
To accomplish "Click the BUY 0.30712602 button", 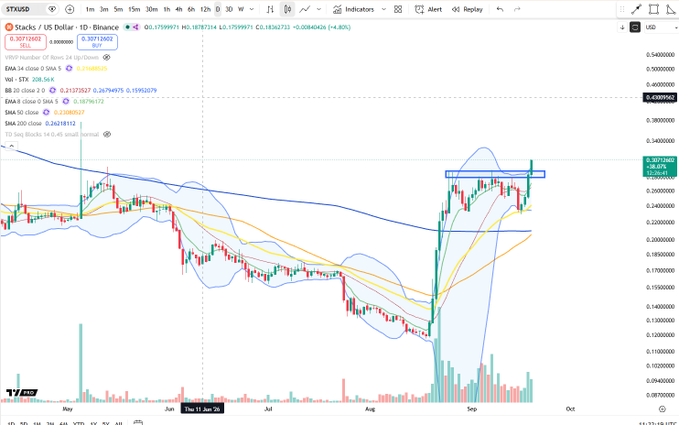I will click(x=97, y=42).
